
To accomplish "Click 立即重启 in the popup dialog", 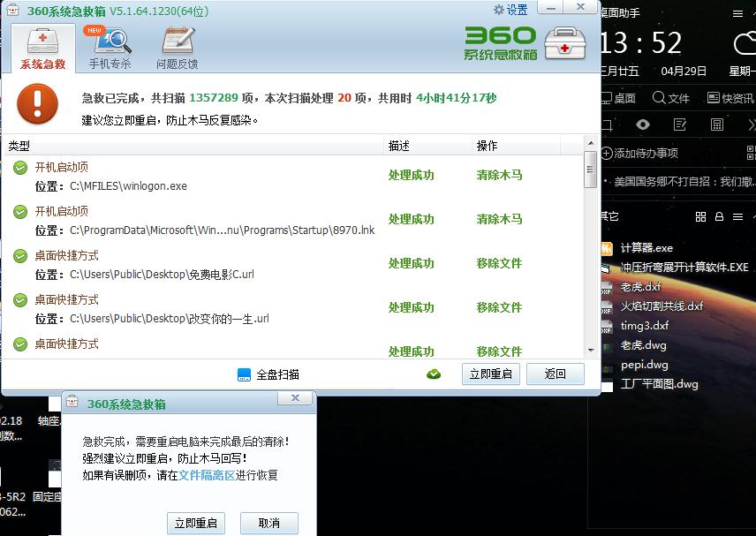I will point(196,523).
